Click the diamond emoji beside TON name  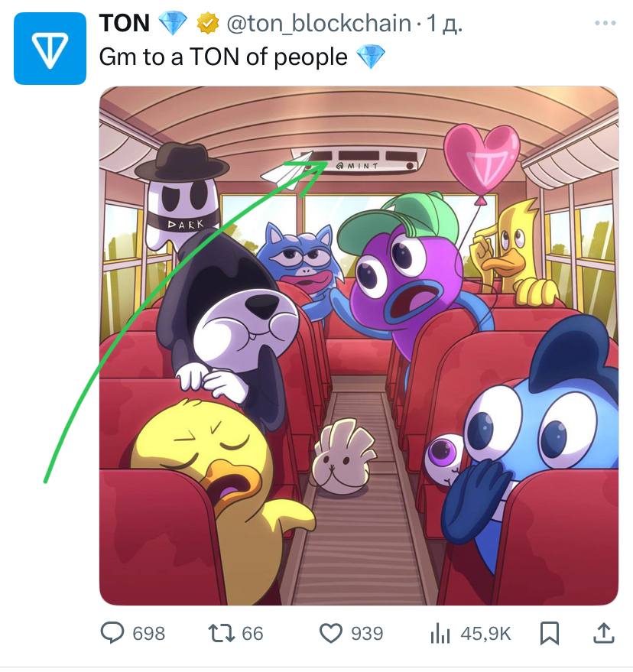(172, 24)
